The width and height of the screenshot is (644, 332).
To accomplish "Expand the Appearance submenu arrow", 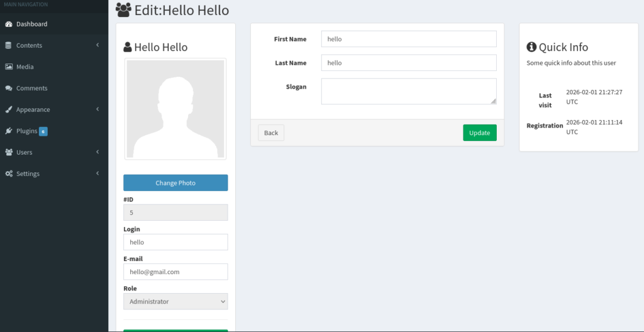I will [x=98, y=109].
